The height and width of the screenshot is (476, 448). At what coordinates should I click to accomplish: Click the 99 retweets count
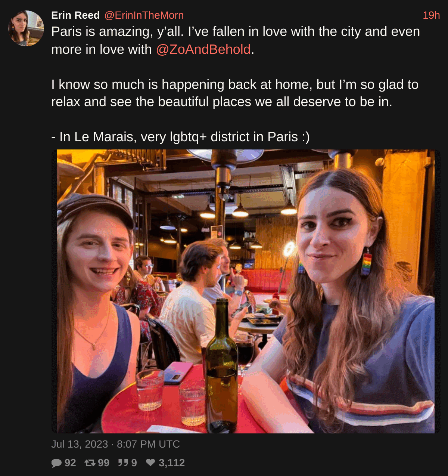[103, 463]
